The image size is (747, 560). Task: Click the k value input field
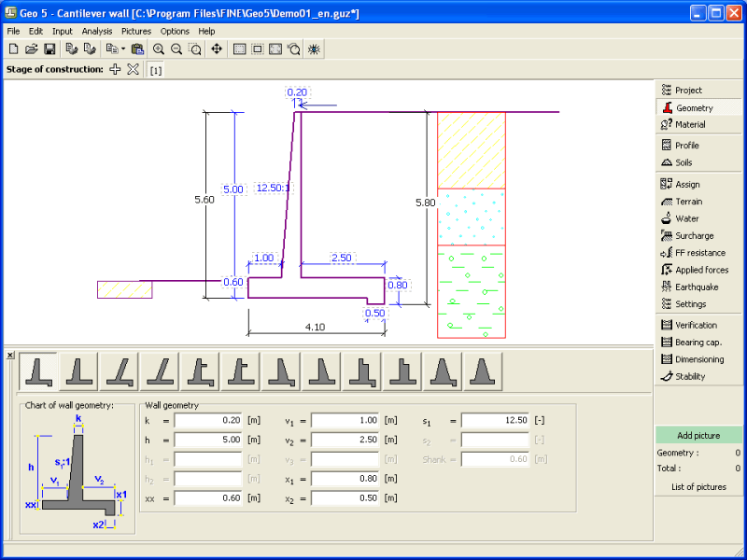coord(208,421)
